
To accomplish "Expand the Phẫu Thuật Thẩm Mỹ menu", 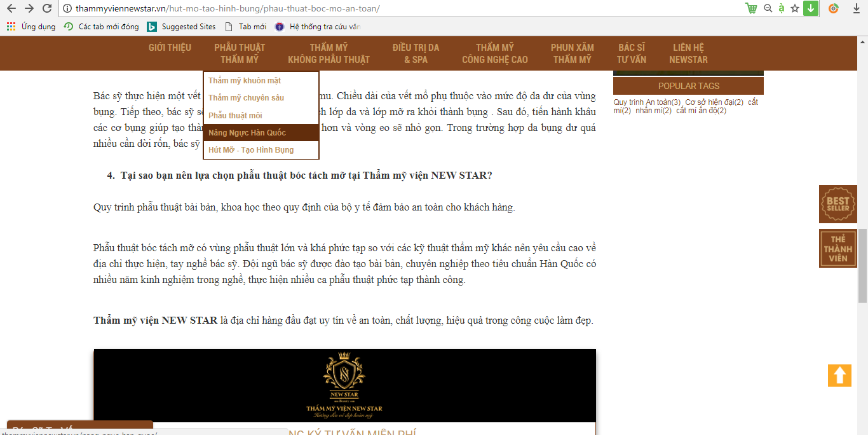I will 240,53.
